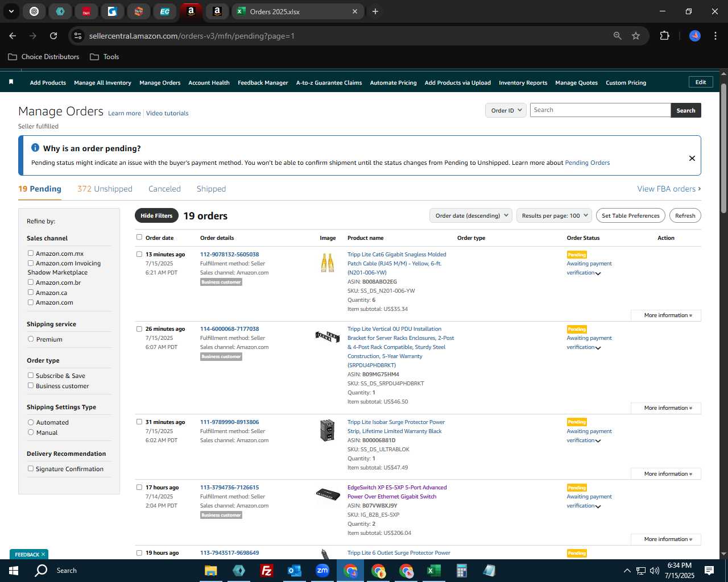728x582 pixels.
Task: Open Chrome three-dot menu
Action: [714, 36]
